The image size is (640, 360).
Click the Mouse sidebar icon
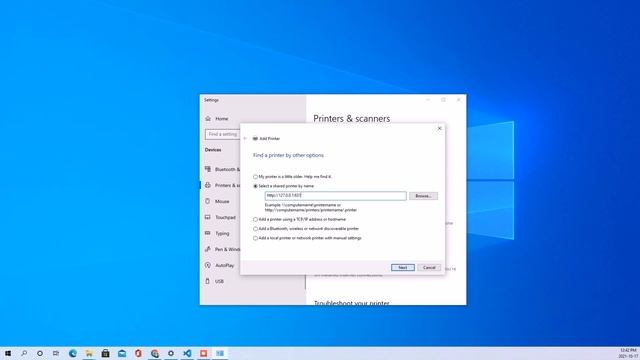208,201
